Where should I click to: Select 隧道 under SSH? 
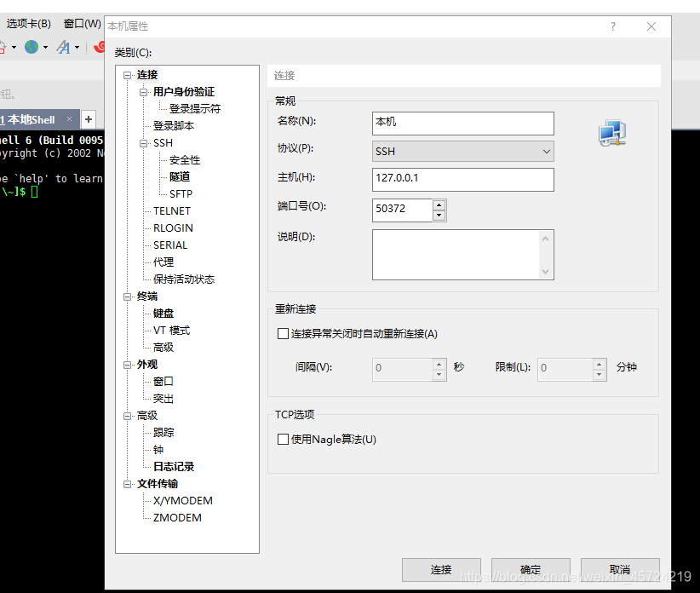[180, 177]
